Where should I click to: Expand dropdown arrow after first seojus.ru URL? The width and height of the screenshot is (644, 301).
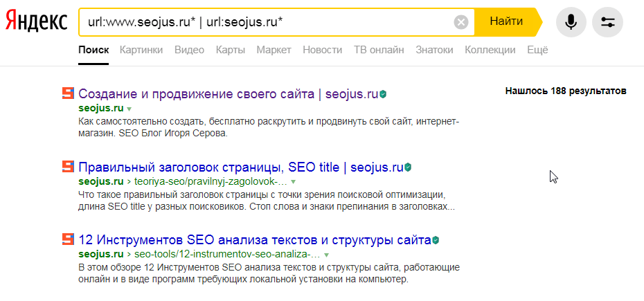coord(129,109)
